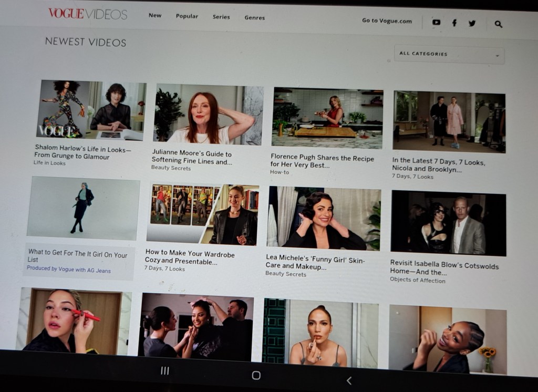Follow the Go to Vogue.com link
The height and width of the screenshot is (392, 538).
click(387, 20)
